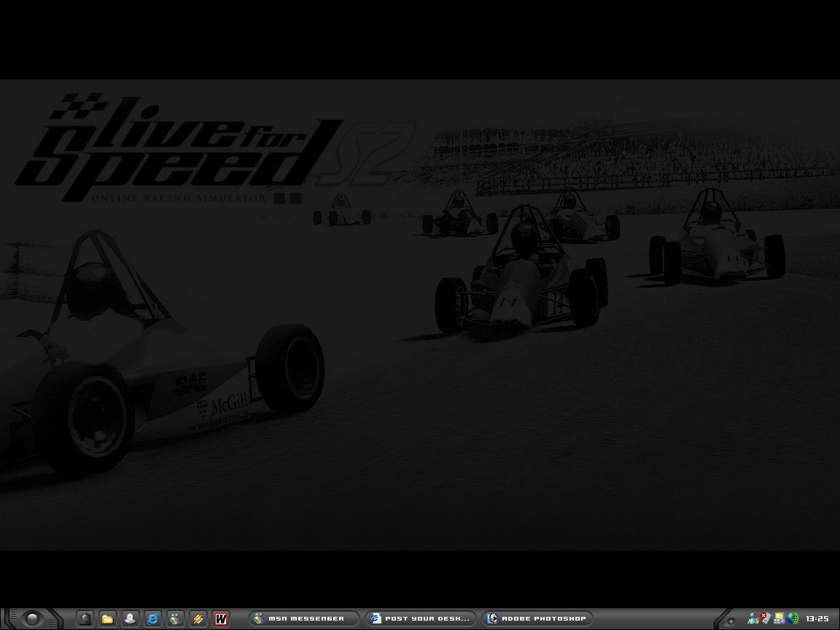Viewport: 840px width, 630px height.
Task: Open MSN Messenger buddy tray icon
Action: (753, 619)
